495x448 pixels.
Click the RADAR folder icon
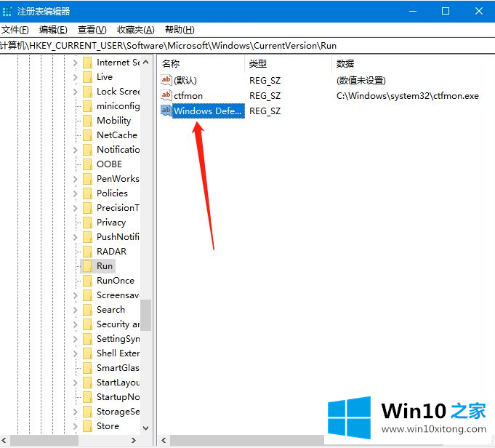point(87,252)
